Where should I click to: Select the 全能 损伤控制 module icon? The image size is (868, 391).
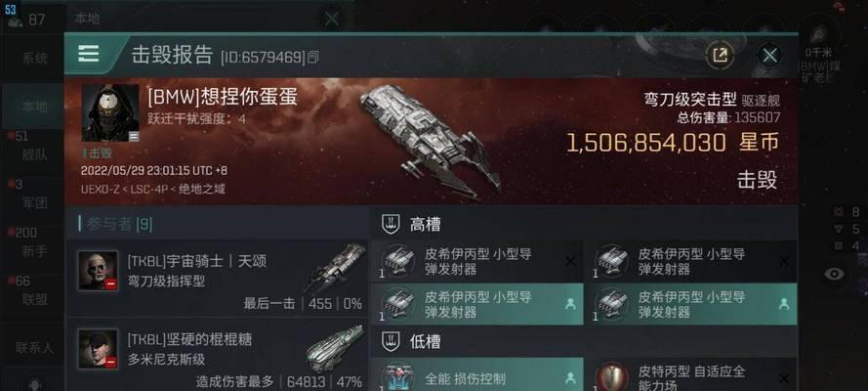point(399,378)
